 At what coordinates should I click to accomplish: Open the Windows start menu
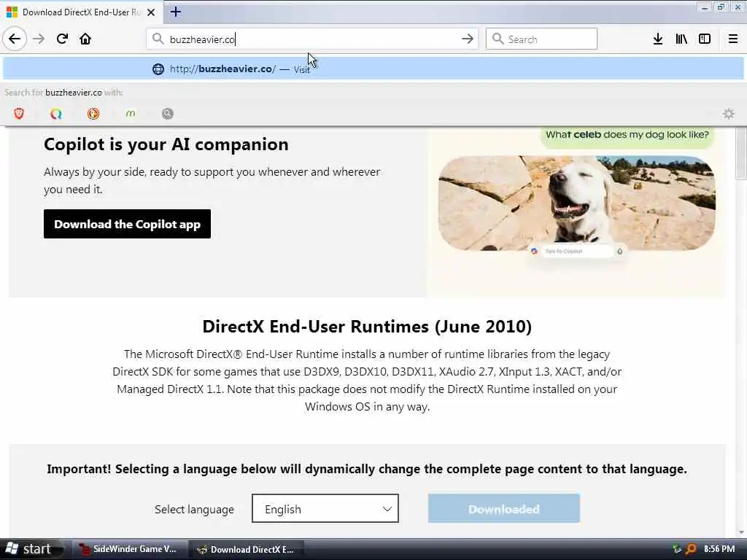[31, 549]
